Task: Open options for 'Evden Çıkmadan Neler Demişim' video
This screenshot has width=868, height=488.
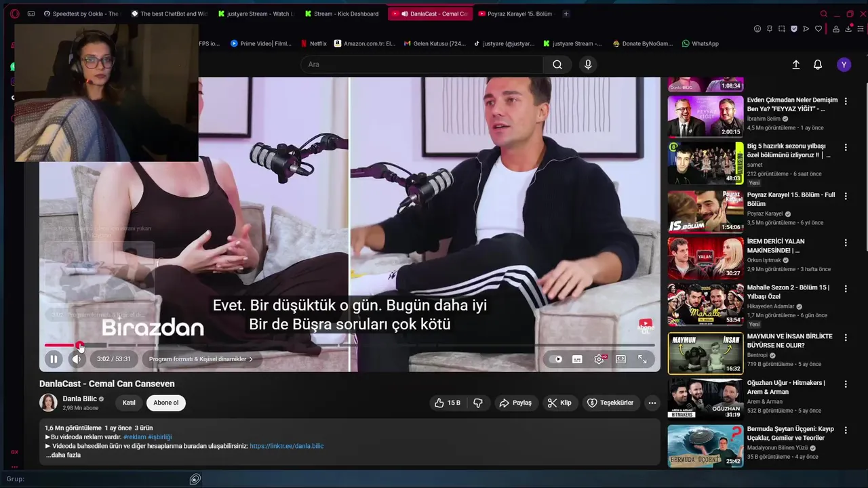Action: [846, 101]
